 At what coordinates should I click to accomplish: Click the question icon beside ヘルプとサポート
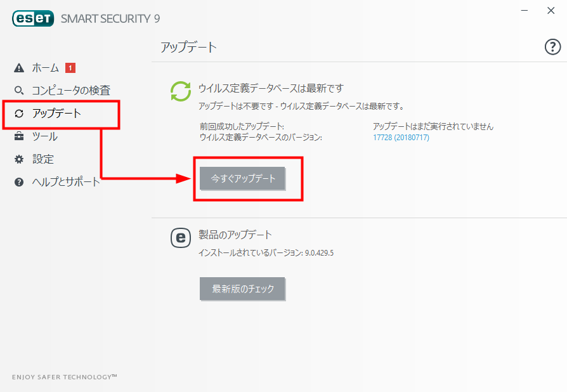[x=19, y=182]
